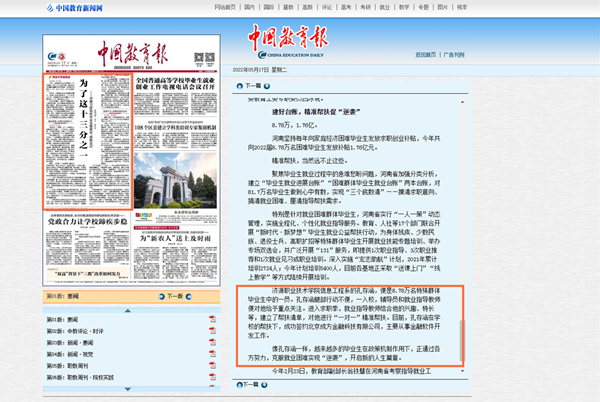600x402 pixels.
Task: Select 第03版：新闻·要闻 in page list
Action: tap(70, 343)
